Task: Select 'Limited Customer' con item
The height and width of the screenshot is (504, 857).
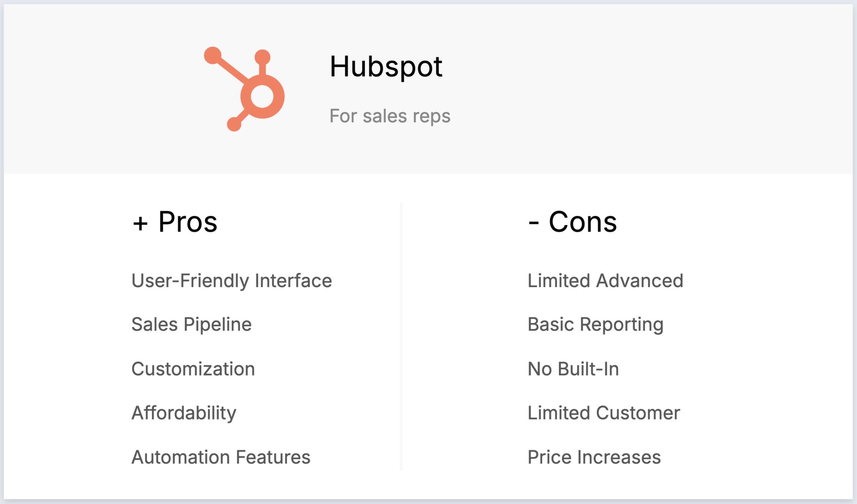Action: click(604, 413)
